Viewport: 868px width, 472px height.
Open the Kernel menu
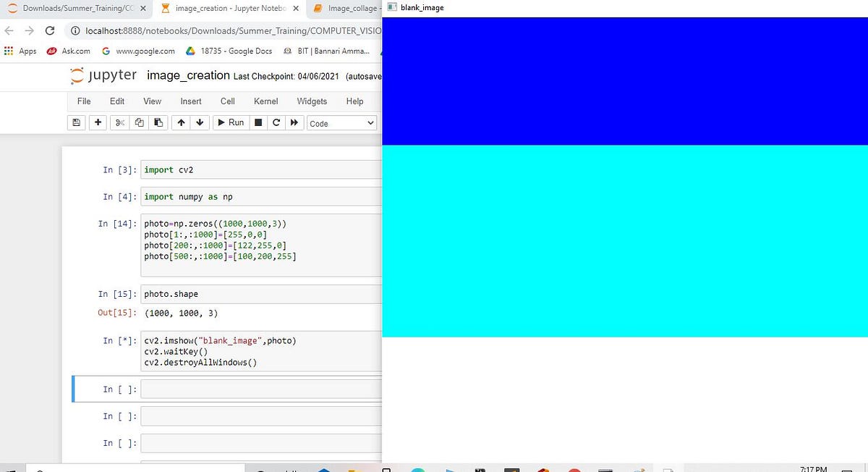click(265, 101)
